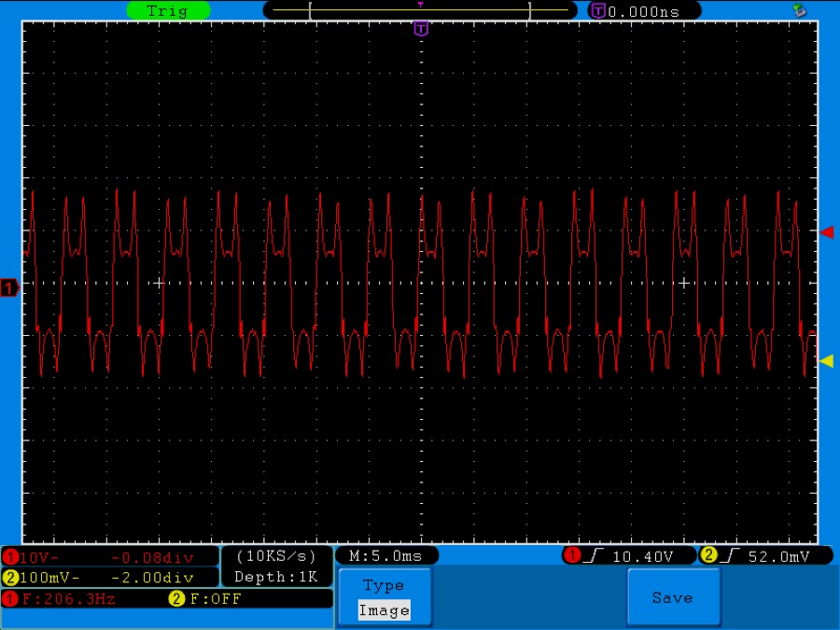
Task: Click the horizontal trigger time readout 0.000ns
Action: tap(643, 12)
